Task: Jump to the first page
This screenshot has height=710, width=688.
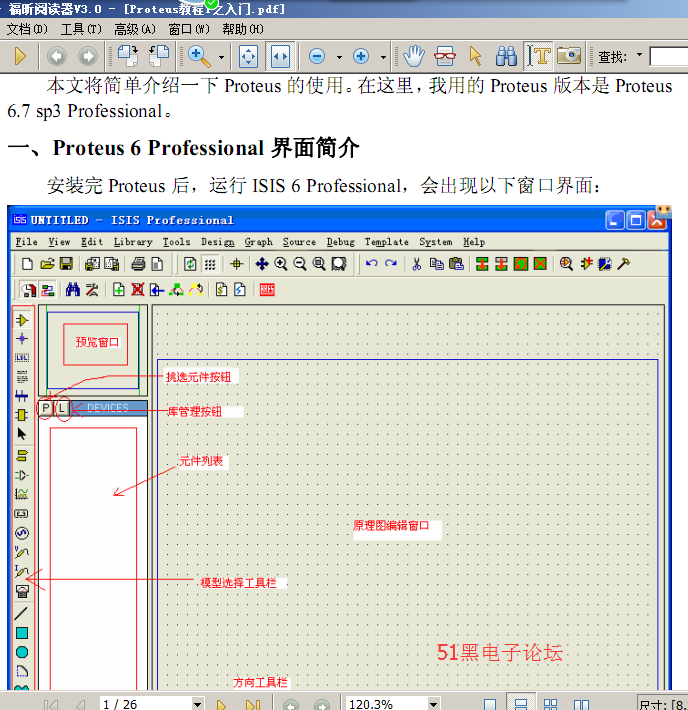Action: (x=51, y=705)
